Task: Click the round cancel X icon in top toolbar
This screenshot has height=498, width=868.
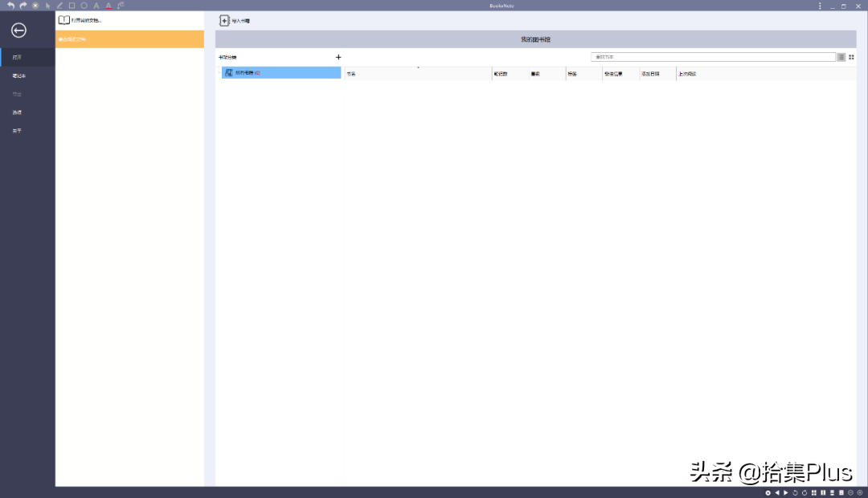Action: coord(35,6)
